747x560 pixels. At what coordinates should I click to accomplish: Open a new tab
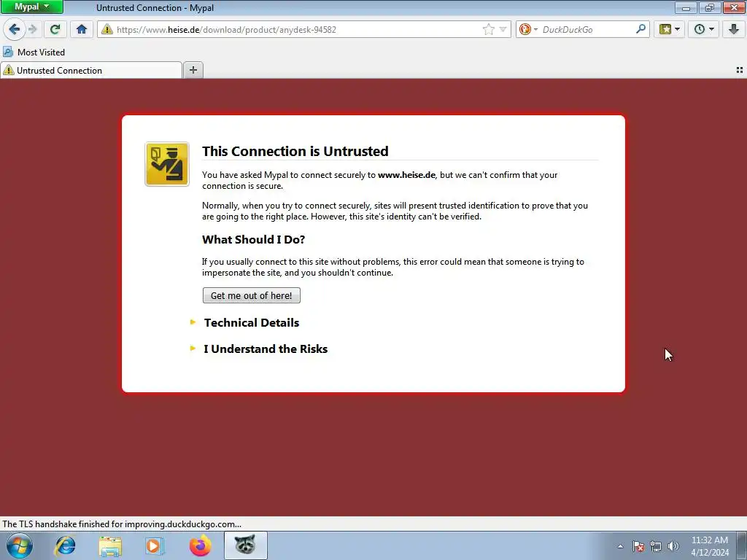point(193,71)
